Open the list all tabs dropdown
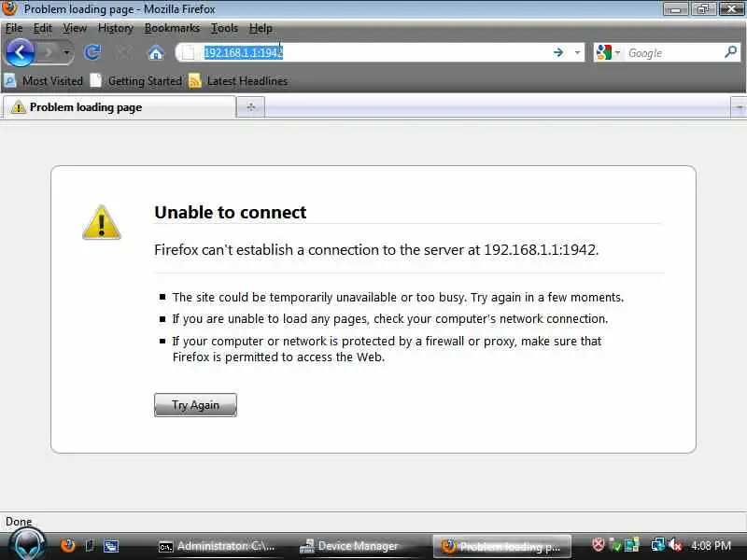The width and height of the screenshot is (747, 560). 739,107
